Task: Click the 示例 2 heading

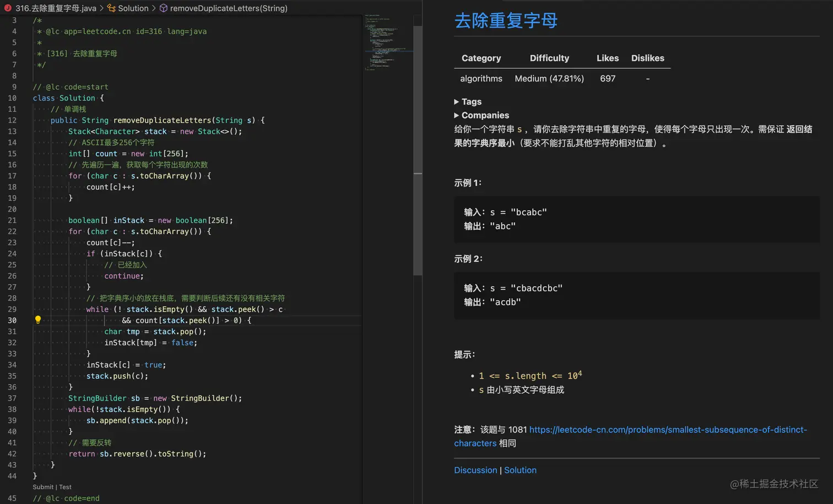Action: click(468, 259)
